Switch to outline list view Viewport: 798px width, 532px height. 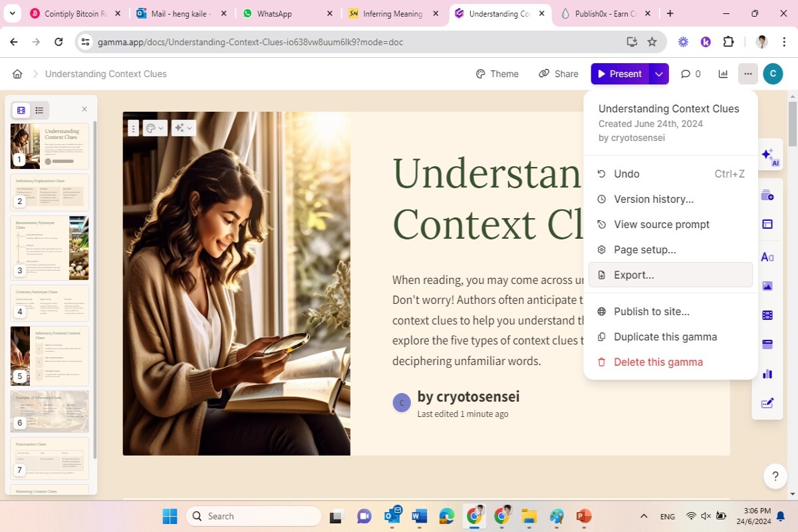coord(39,110)
